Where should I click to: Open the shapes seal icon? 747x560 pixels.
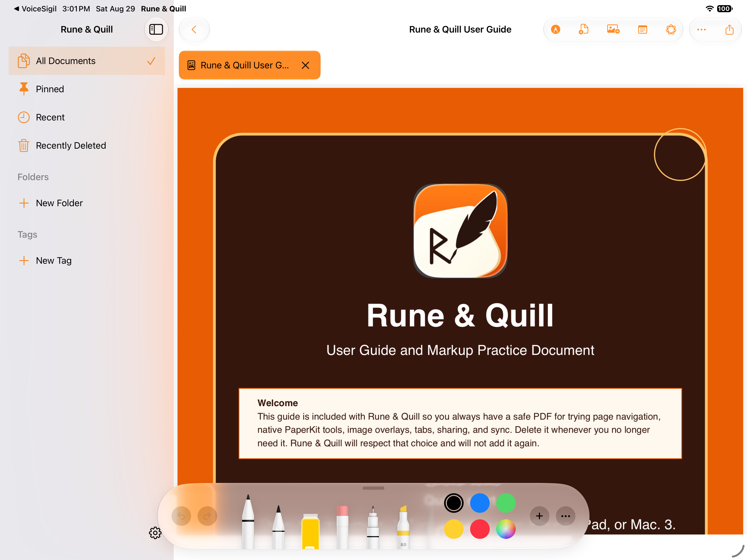[x=671, y=29]
